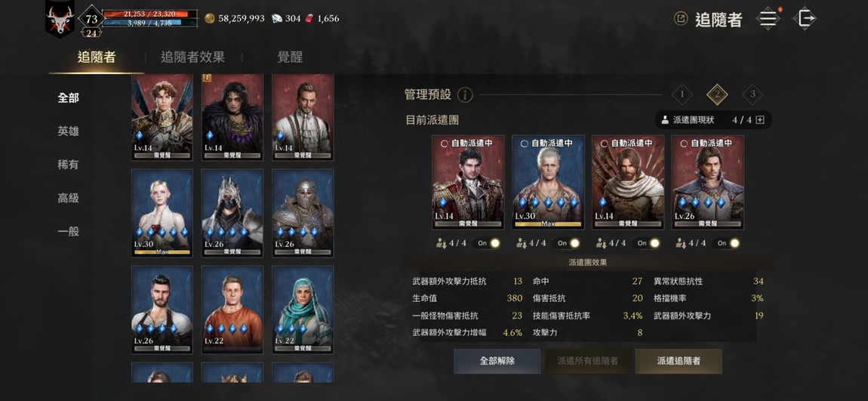The image size is (868, 401).
Task: Open the hamburger main menu icon
Action: [x=768, y=18]
